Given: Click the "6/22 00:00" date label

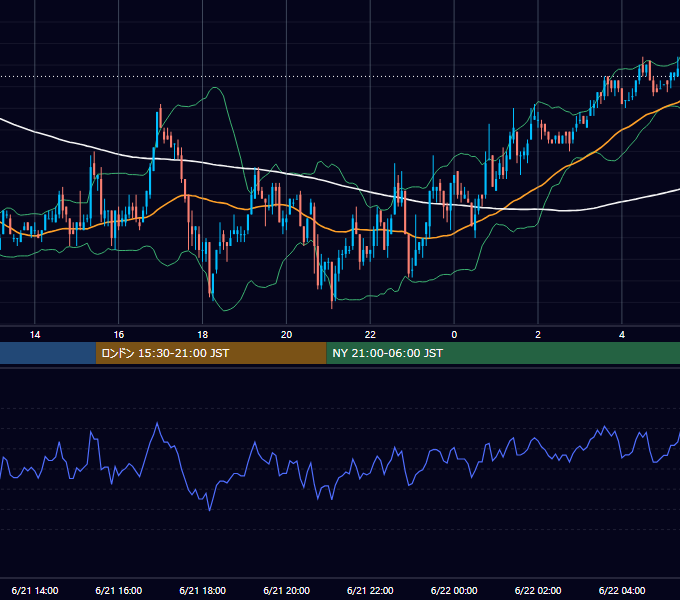Looking at the screenshot, I should point(454,590).
